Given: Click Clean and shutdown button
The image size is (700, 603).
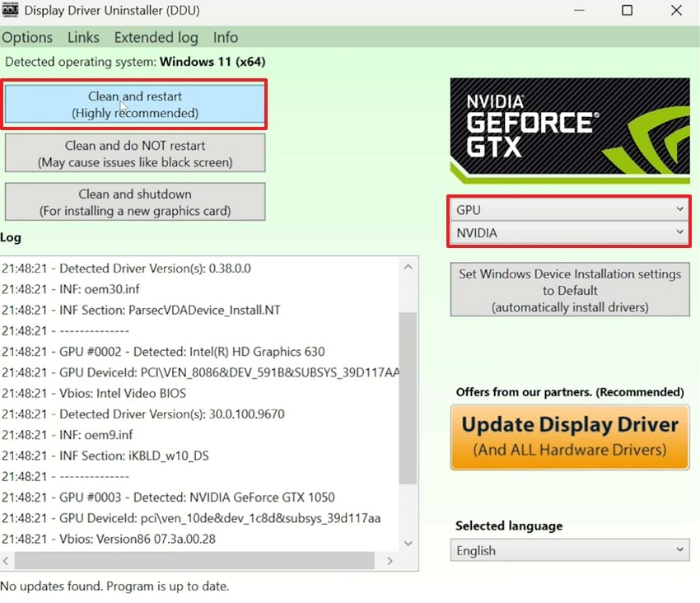Looking at the screenshot, I should pos(135,202).
